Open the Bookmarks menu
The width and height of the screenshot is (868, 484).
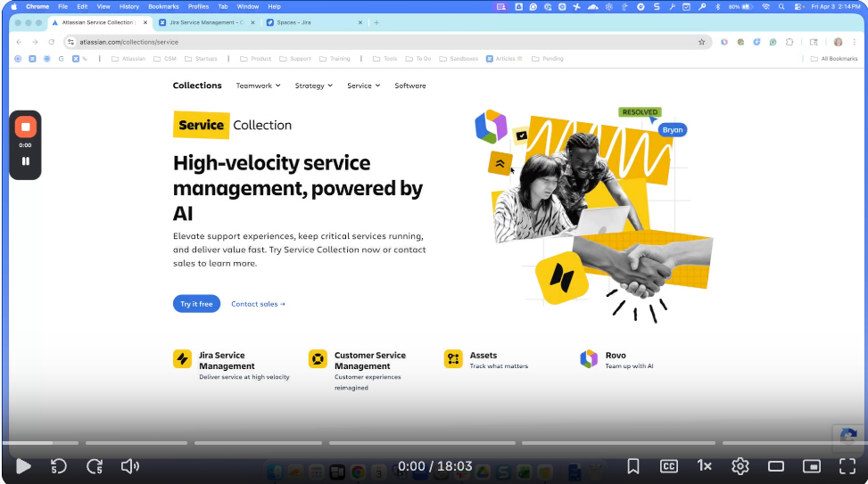point(163,6)
